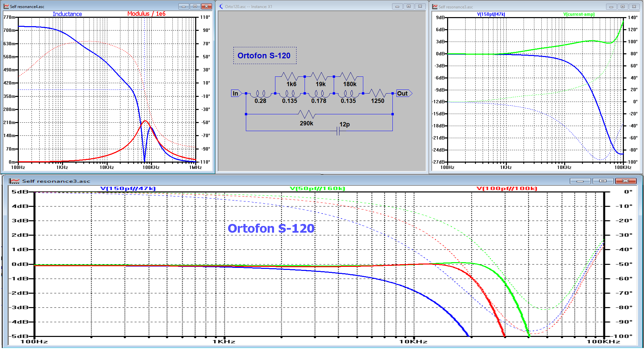Click the top-right Self resonance3.asc window icon

[x=435, y=7]
